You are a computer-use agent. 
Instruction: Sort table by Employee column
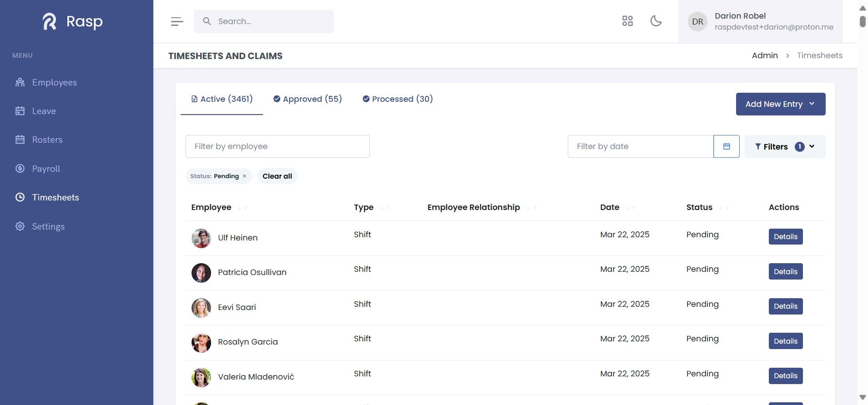point(242,208)
